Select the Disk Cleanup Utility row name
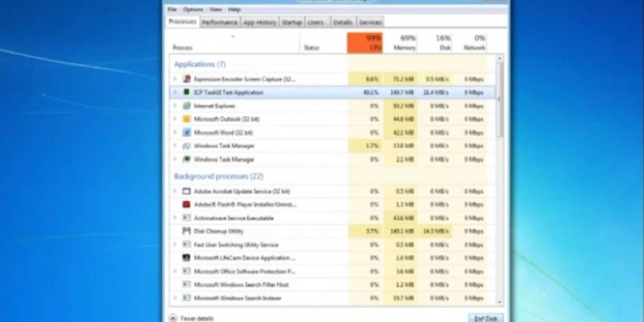Image resolution: width=644 pixels, height=322 pixels. (x=218, y=231)
